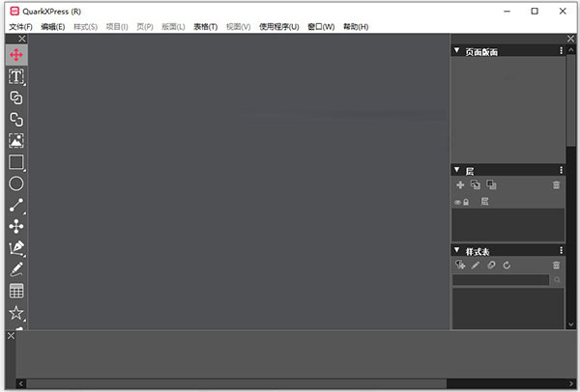Screen dimensions: 580x392
Task: Open the 使用程序(U) menu
Action: coord(279,27)
